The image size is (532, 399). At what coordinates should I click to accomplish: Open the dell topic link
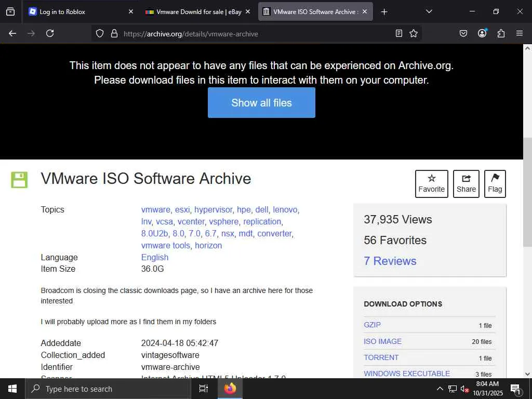click(x=262, y=210)
